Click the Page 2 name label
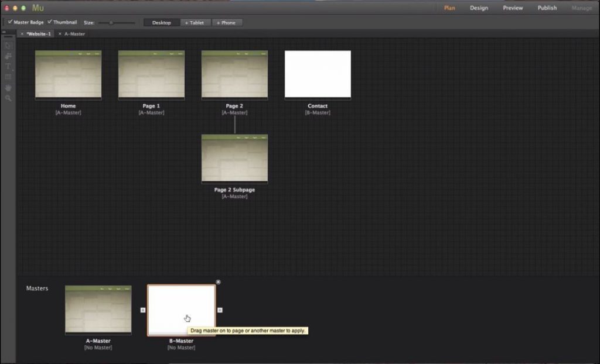 [x=234, y=106]
